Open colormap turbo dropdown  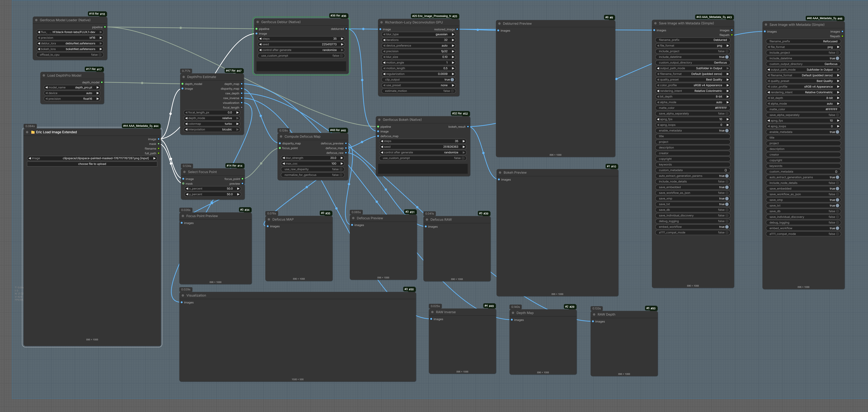pyautogui.click(x=212, y=124)
